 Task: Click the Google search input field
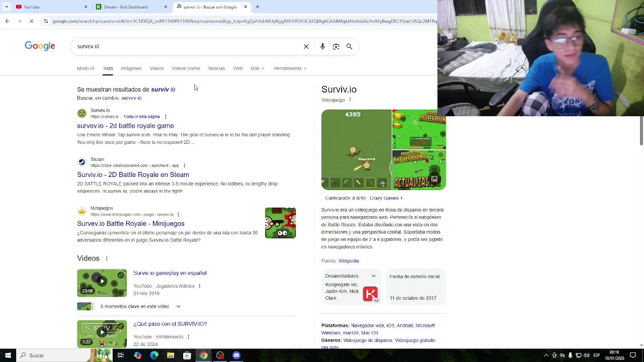click(186, 46)
